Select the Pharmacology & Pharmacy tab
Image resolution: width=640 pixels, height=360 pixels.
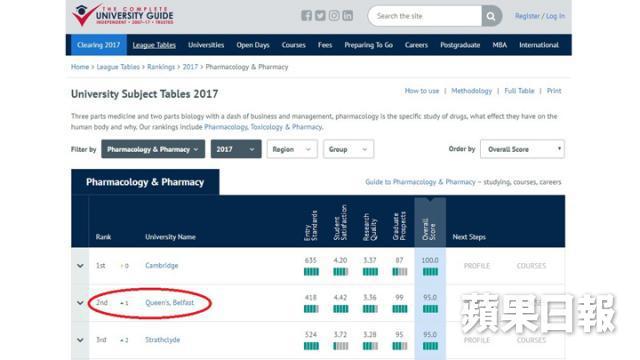[145, 182]
